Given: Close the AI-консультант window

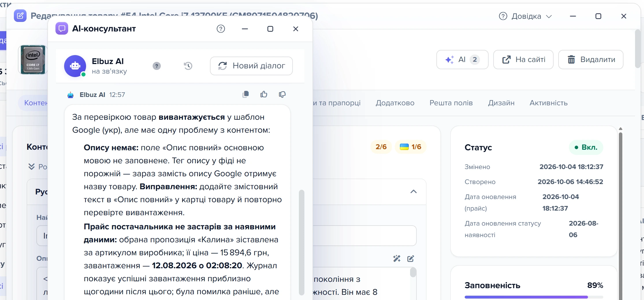Looking at the screenshot, I should pyautogui.click(x=296, y=29).
